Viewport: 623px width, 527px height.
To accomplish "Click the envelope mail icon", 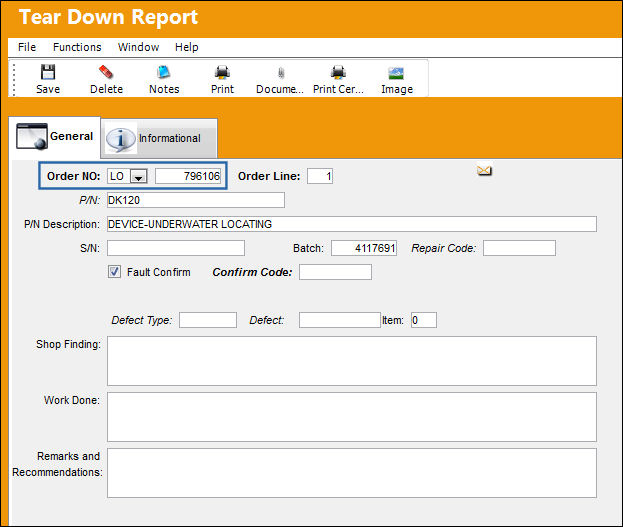I will [x=484, y=171].
